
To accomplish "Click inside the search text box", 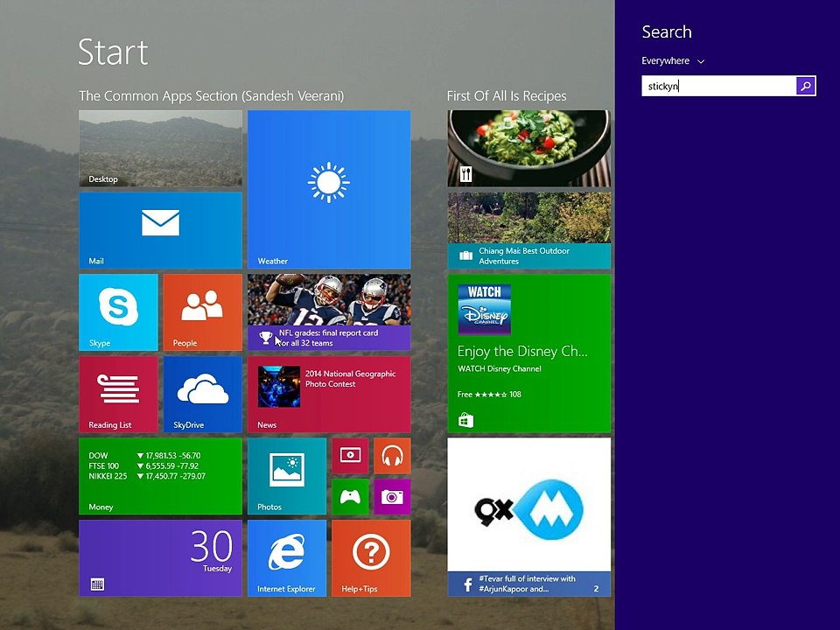I will [x=719, y=86].
